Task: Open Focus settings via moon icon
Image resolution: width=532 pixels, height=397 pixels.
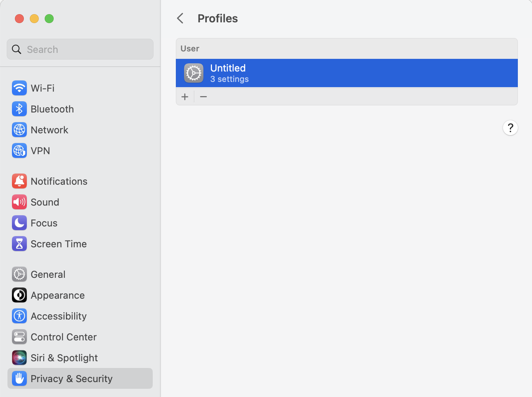Action: tap(19, 223)
